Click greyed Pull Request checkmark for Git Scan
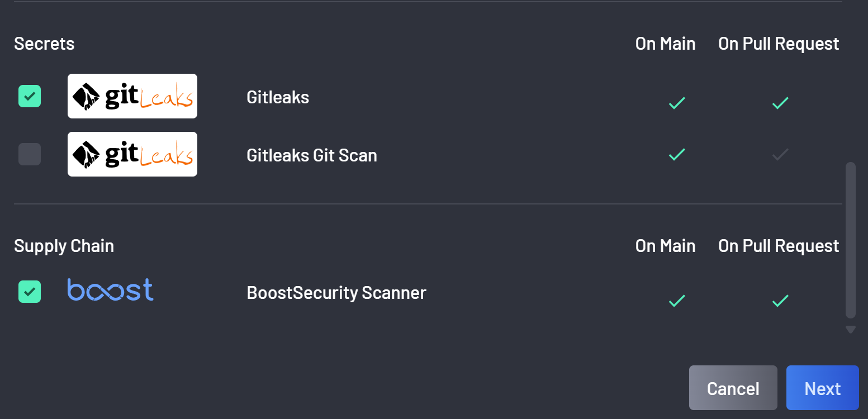 [x=780, y=154]
